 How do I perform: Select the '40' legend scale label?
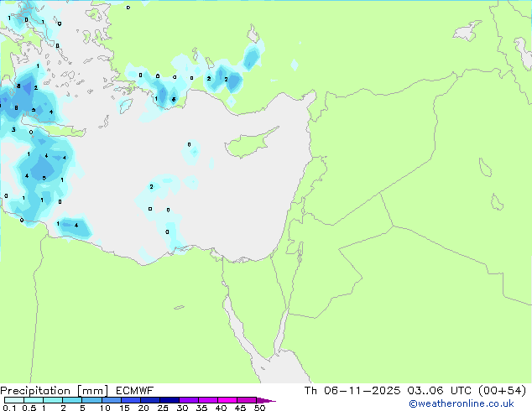(x=221, y=408)
